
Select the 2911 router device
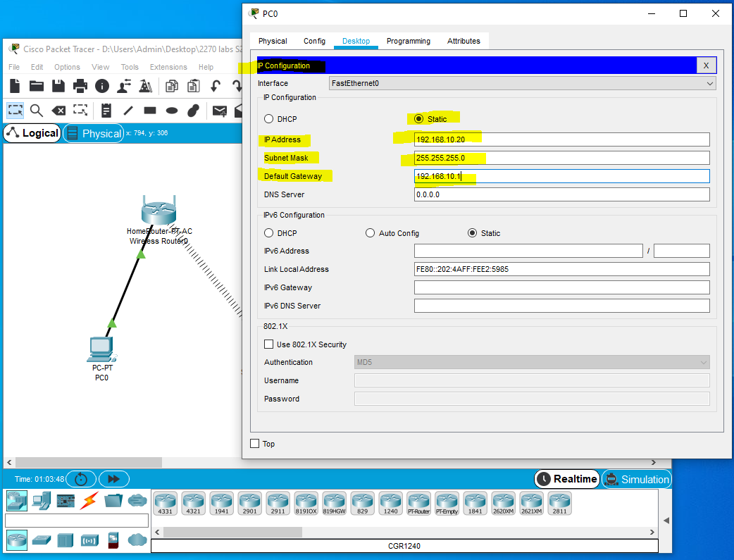[x=278, y=503]
